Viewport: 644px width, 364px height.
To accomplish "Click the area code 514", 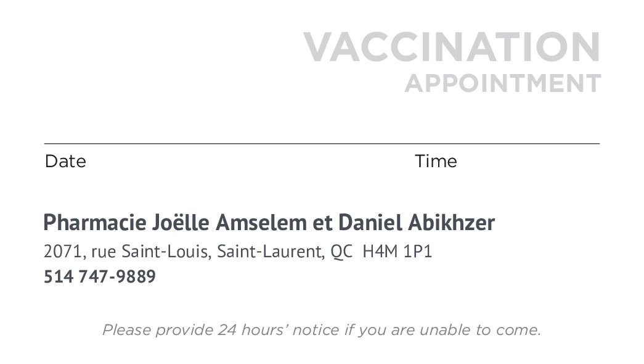I will coord(58,277).
